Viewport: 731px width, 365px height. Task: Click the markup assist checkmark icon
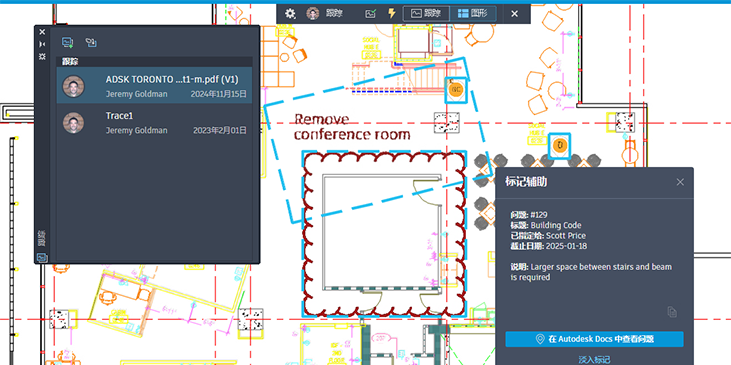tap(370, 14)
